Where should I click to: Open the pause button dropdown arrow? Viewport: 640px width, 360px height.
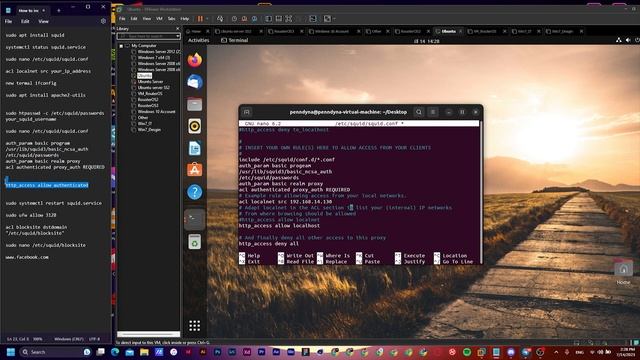pyautogui.click(x=207, y=19)
